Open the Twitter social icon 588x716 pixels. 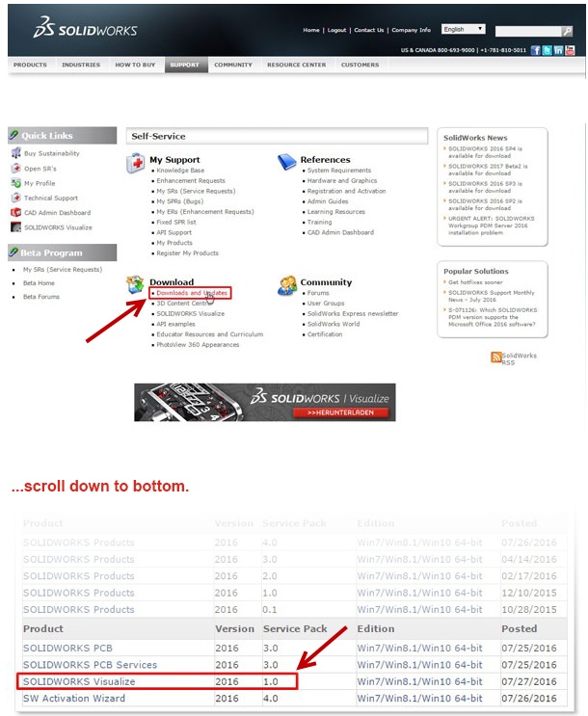click(547, 50)
